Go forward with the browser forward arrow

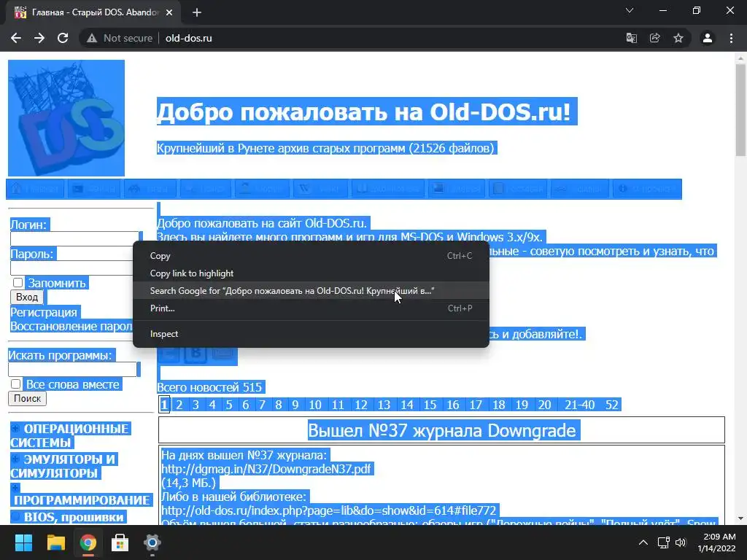coord(39,38)
